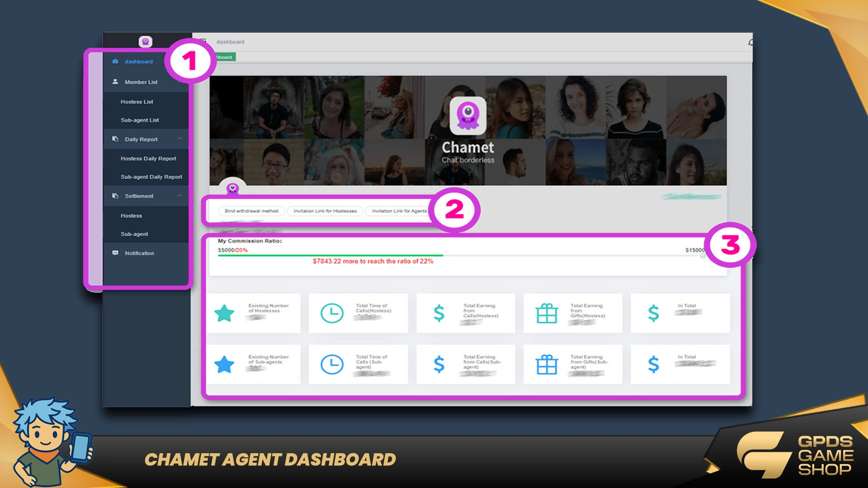
Task: Open Hostess List in sidebar
Action: click(x=137, y=102)
